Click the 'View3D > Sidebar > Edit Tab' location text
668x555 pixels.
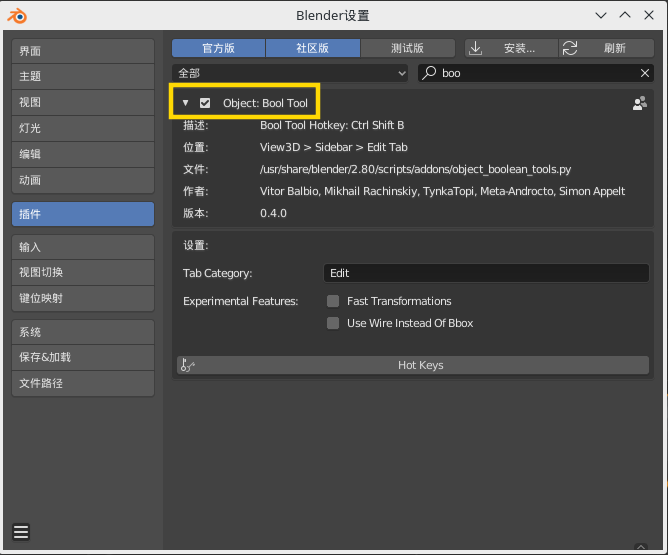[334, 147]
